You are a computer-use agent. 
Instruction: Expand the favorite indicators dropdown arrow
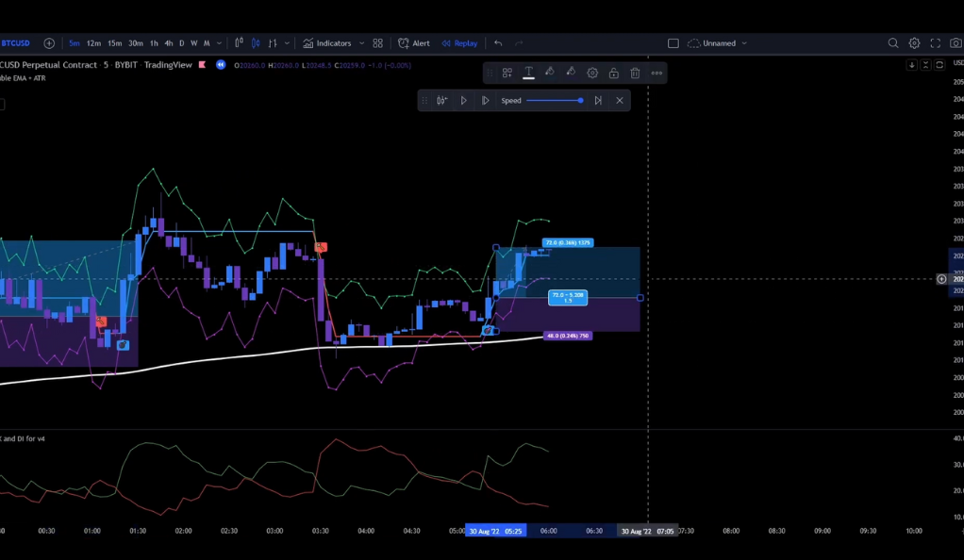click(x=361, y=43)
